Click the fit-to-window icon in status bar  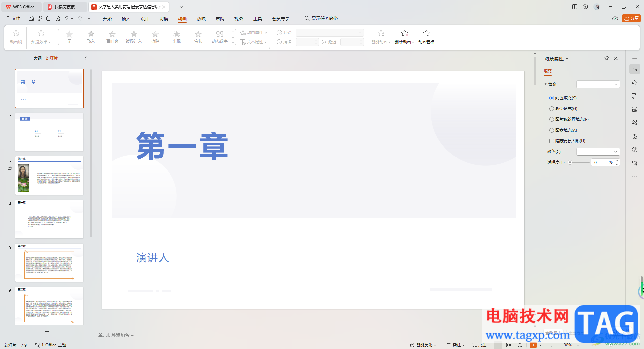[553, 345]
